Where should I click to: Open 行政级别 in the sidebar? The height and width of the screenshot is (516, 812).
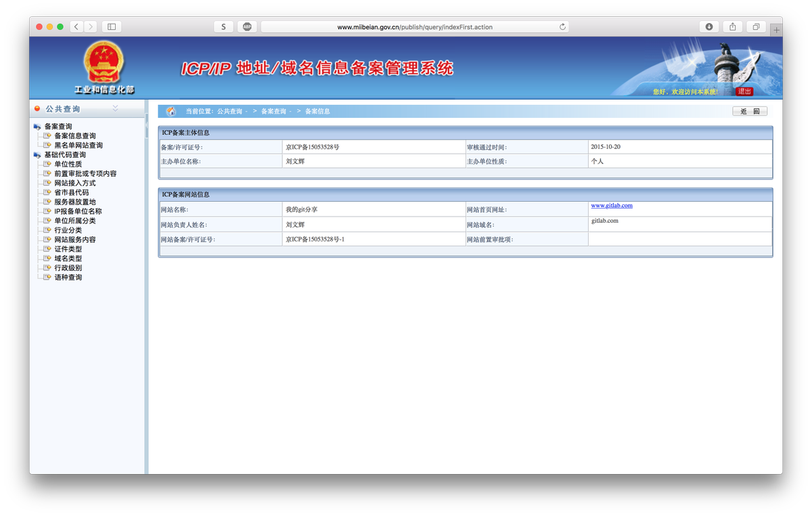coord(68,268)
